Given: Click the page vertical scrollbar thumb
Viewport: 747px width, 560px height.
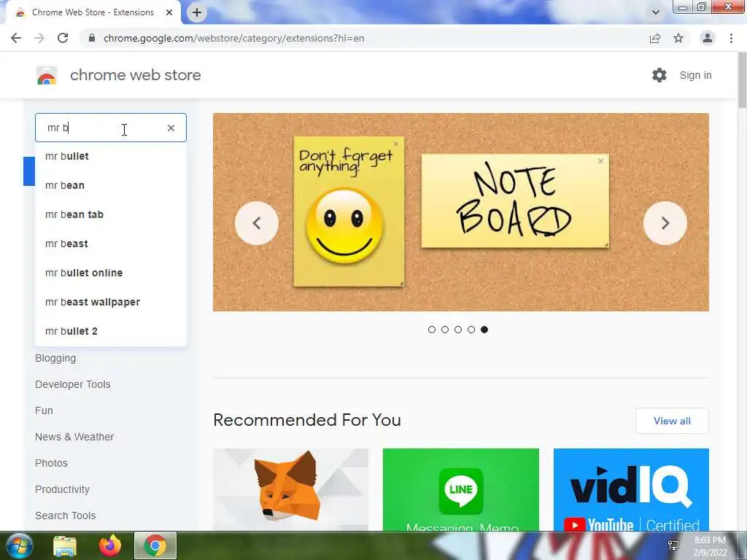Looking at the screenshot, I should point(742,80).
